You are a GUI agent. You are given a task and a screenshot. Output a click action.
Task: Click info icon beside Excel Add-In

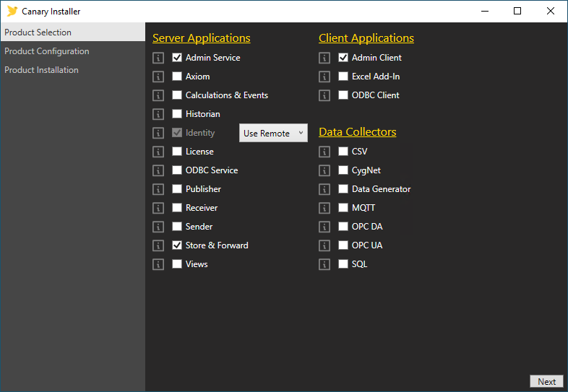coord(324,77)
